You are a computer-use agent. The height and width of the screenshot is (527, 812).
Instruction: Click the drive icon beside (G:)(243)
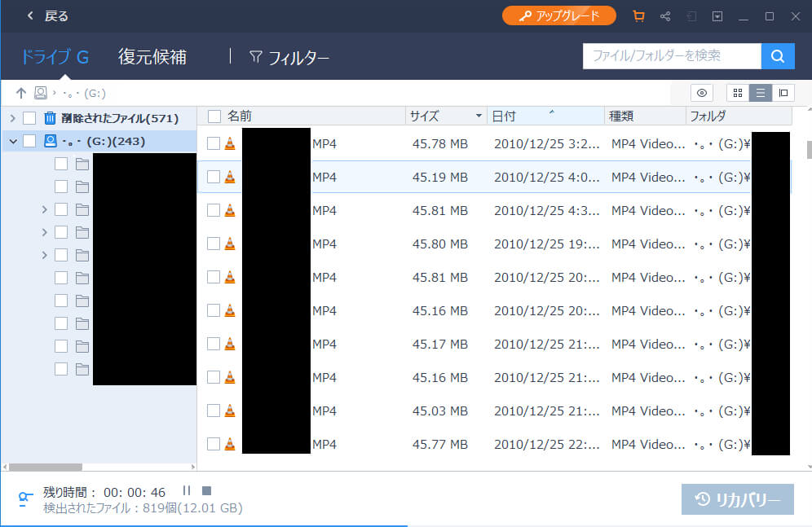point(51,141)
